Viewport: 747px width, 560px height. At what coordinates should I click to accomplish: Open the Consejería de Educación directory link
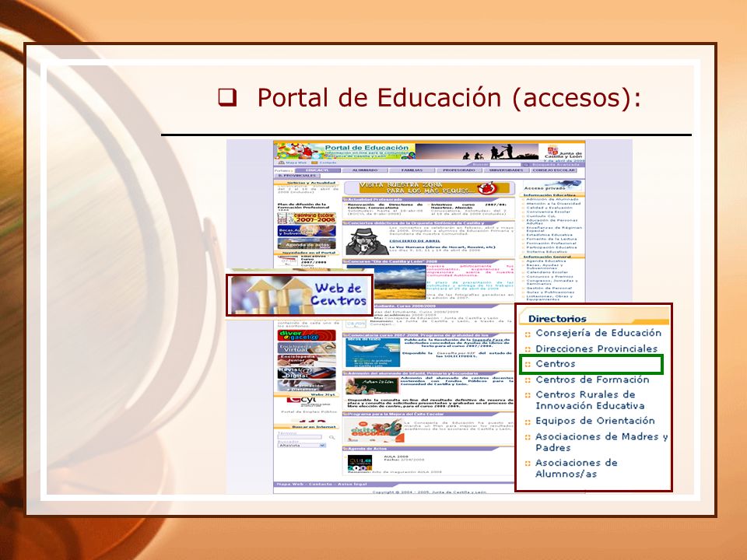point(598,333)
